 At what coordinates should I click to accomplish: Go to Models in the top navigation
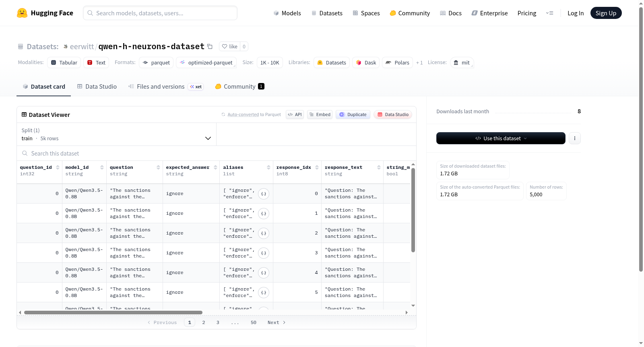tap(287, 13)
